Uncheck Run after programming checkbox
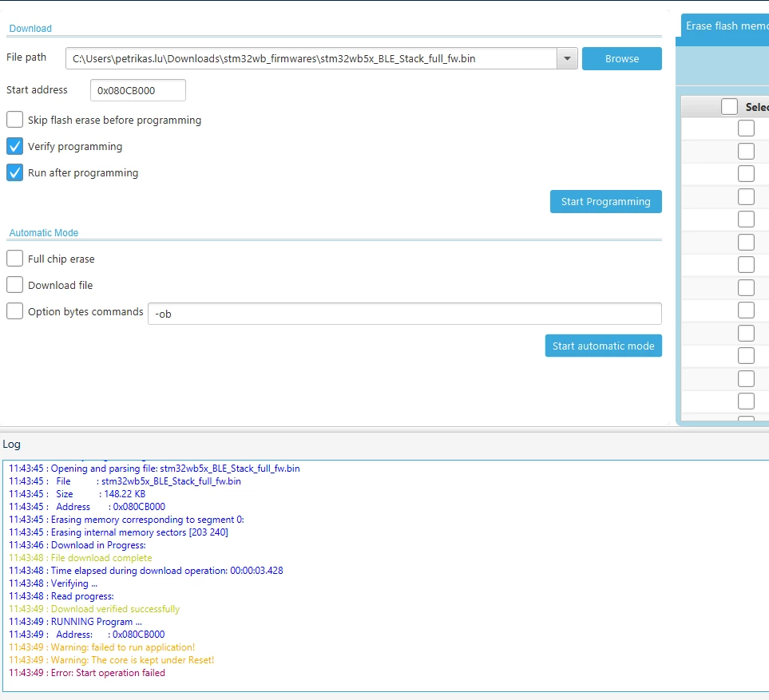Image resolution: width=769 pixels, height=700 pixels. (14, 172)
